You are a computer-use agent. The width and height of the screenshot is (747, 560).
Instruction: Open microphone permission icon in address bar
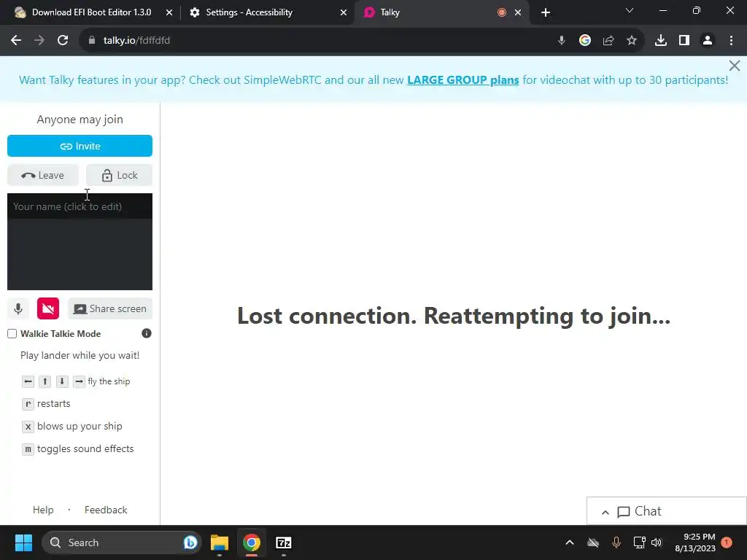561,41
